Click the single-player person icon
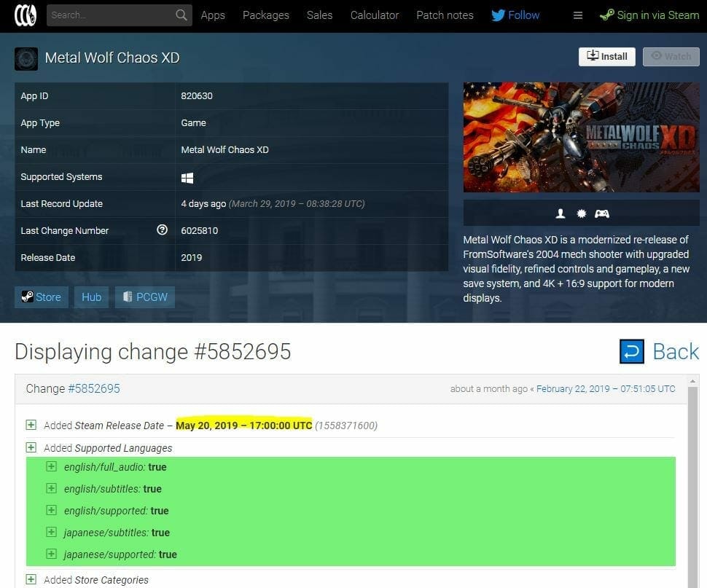This screenshot has height=588, width=707. click(560, 213)
